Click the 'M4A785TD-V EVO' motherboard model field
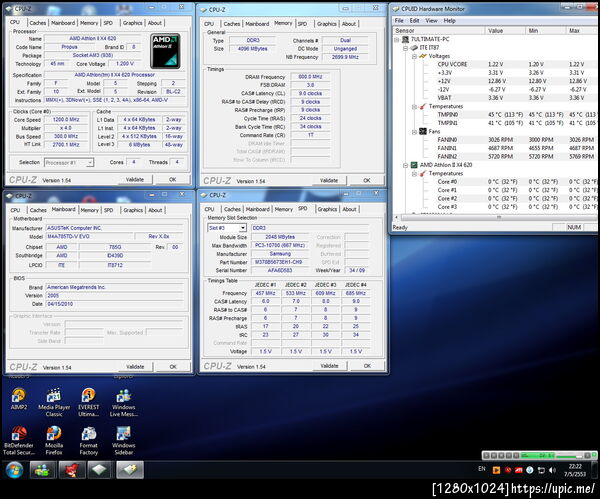Image resolution: width=600 pixels, height=499 pixels. pos(88,236)
